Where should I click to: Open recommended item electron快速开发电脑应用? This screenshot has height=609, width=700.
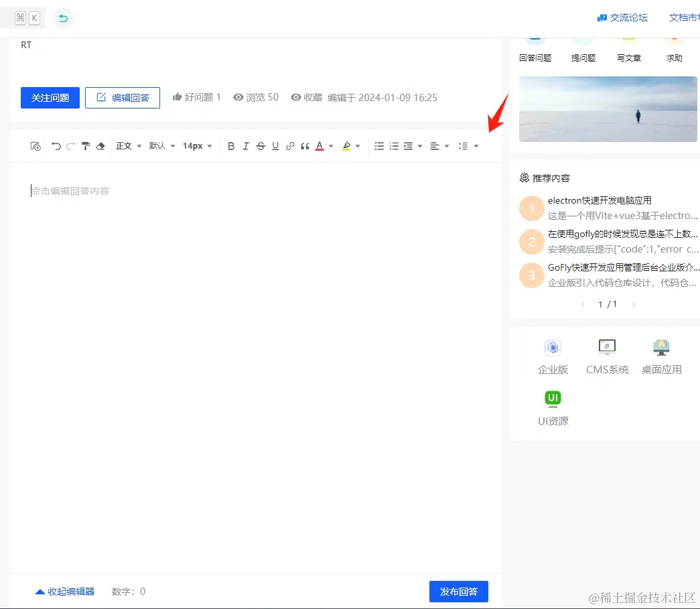600,200
